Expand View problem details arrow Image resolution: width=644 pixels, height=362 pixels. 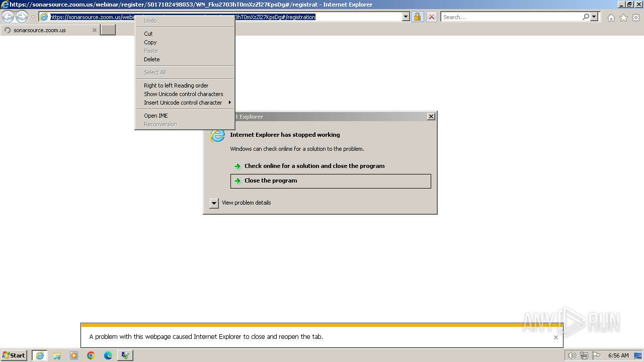tap(214, 203)
